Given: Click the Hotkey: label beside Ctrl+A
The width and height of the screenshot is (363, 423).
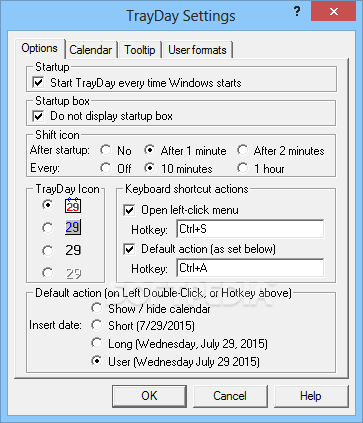Looking at the screenshot, I should pos(149,269).
